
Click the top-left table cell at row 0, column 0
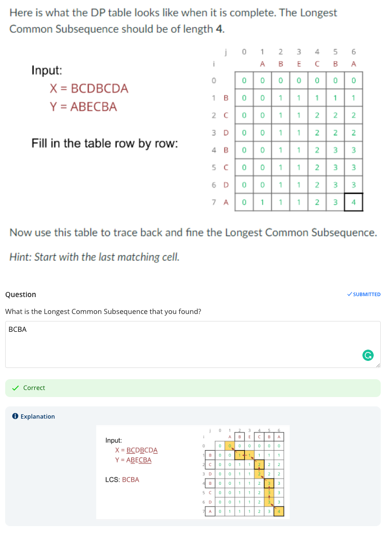coord(244,81)
